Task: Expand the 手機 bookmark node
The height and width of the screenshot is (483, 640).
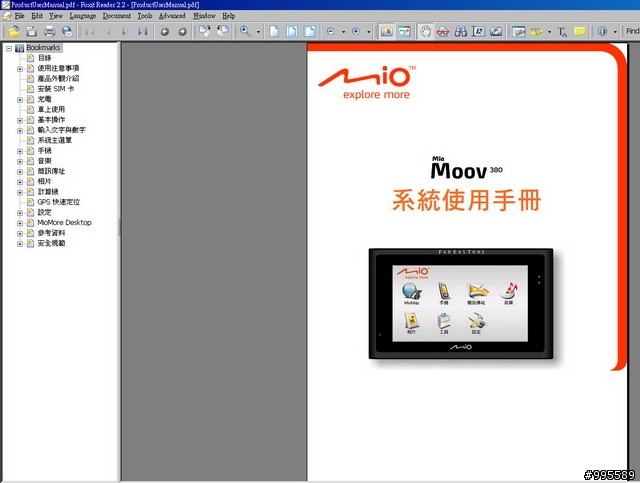Action: (x=20, y=151)
